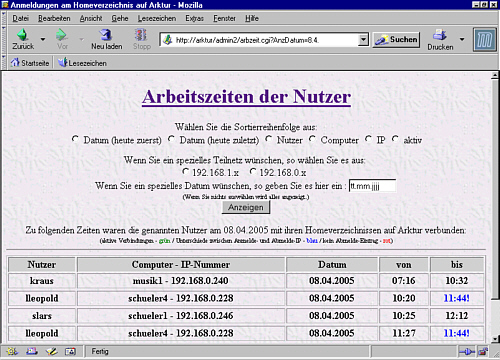Click the Nutzer column header
Screen dimensions: 500x360
pyautogui.click(x=42, y=265)
